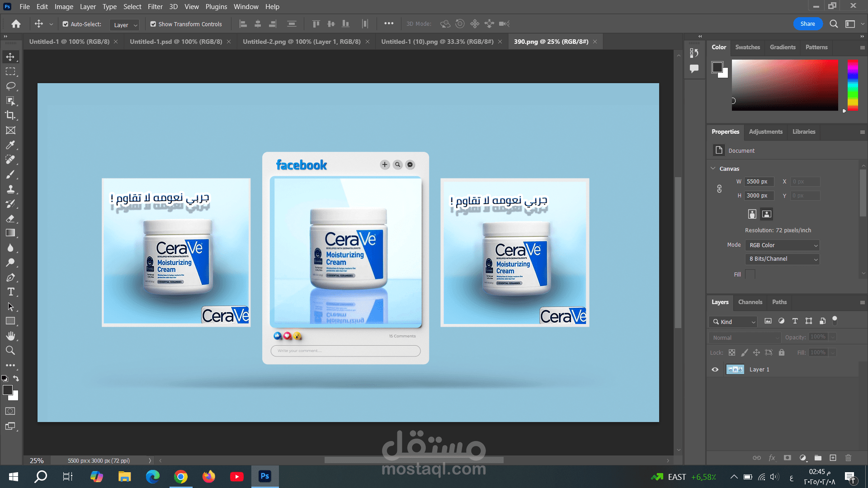Switch to the Channels tab
Image resolution: width=868 pixels, height=488 pixels.
point(750,302)
